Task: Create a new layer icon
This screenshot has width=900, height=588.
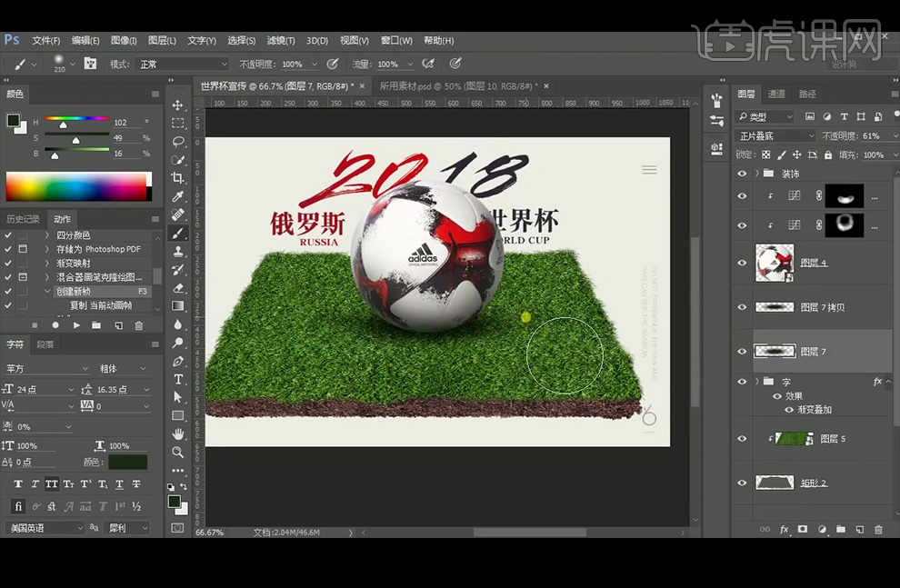Action: (860, 530)
